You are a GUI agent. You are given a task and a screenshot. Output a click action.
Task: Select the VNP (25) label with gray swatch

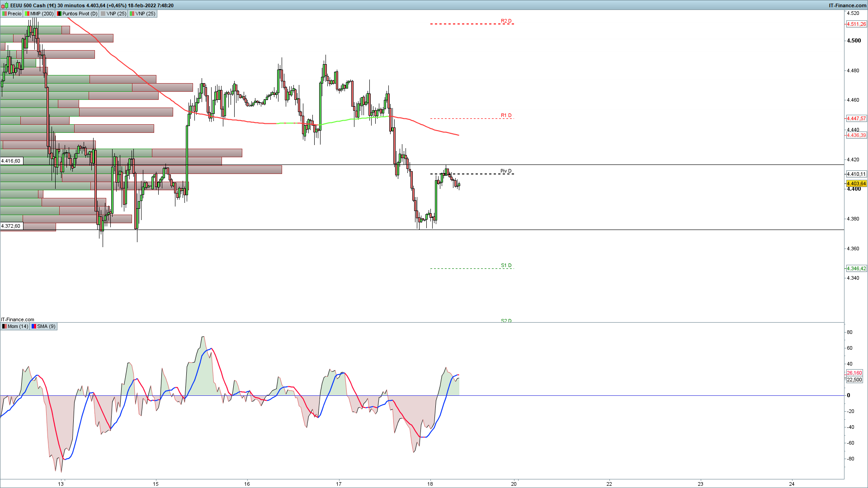113,14
